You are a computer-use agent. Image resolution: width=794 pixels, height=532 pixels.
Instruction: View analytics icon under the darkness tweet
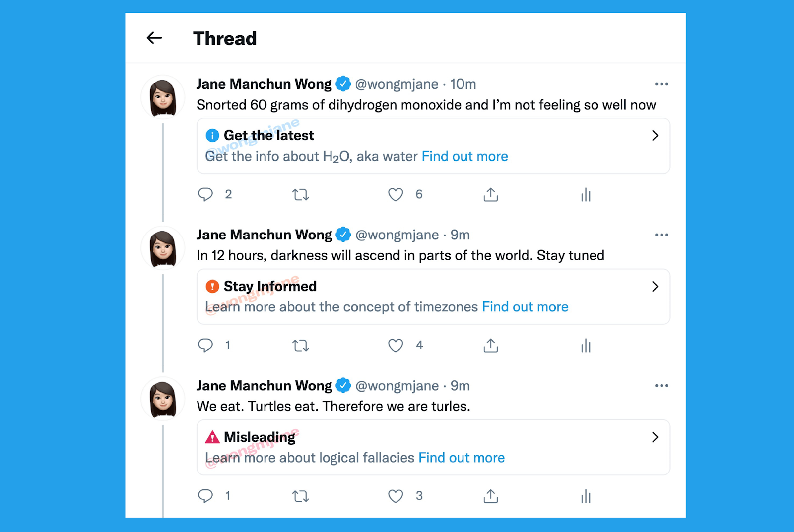tap(586, 345)
